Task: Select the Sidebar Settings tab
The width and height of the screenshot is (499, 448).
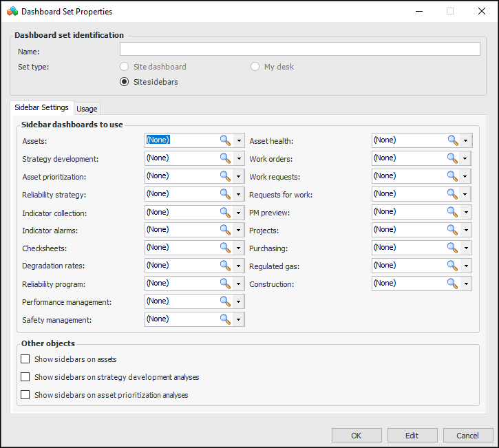Action: 41,107
